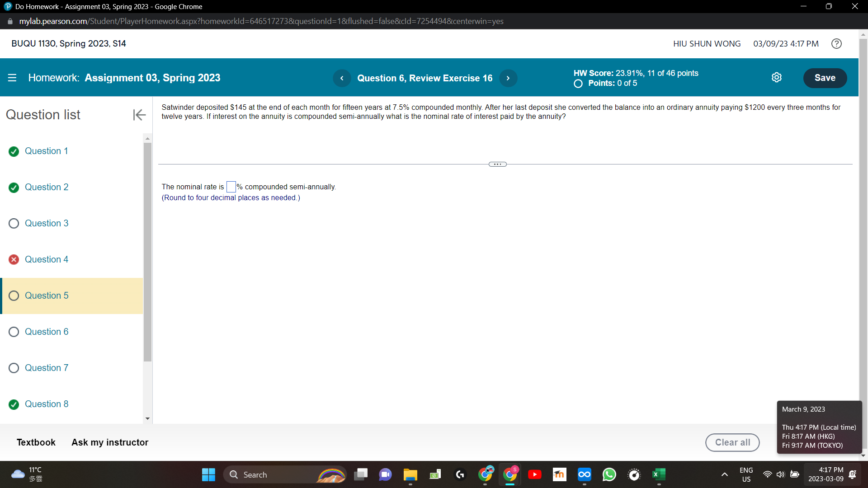868x488 pixels.
Task: Open the green money app on the taskbar
Action: (435, 474)
